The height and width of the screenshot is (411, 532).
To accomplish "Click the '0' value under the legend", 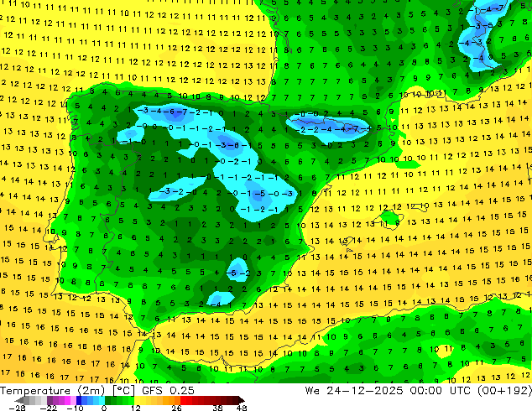I will pos(104,408).
